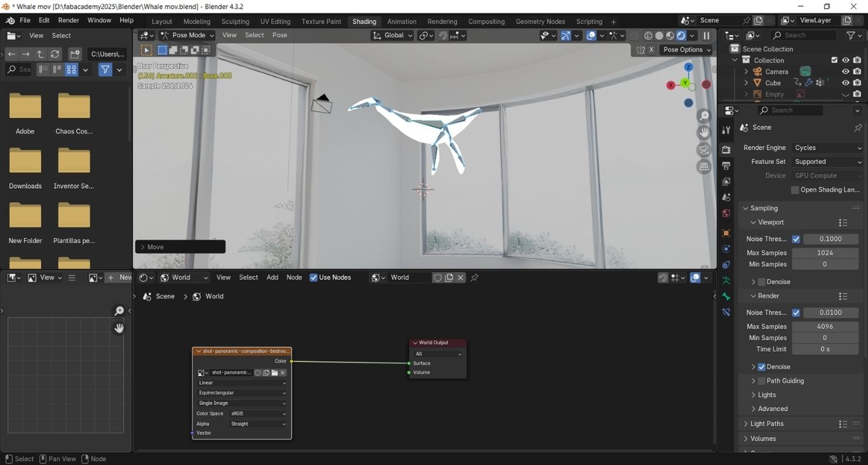Image resolution: width=868 pixels, height=465 pixels.
Task: Open Render Engine dropdown showing Cycles
Action: tap(828, 148)
